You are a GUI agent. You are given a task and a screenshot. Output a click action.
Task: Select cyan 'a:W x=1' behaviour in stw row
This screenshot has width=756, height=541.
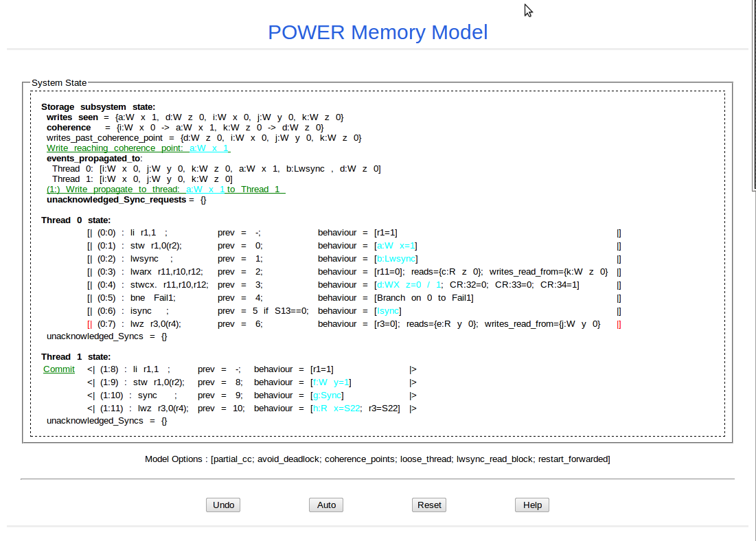pos(396,246)
